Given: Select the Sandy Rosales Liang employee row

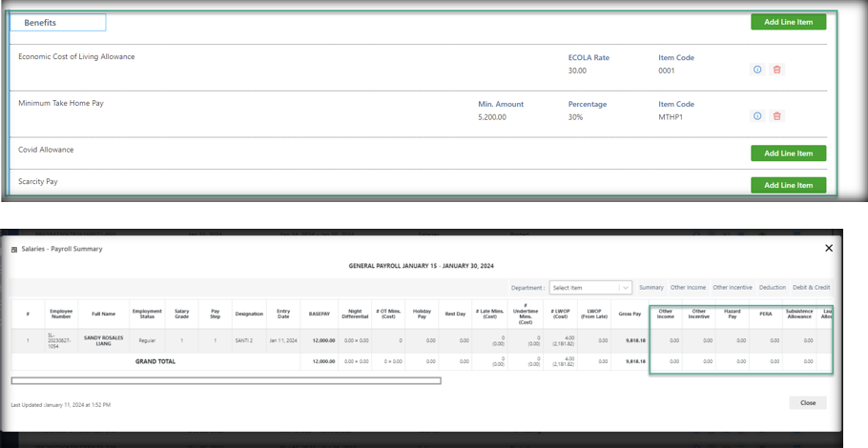Looking at the screenshot, I should [x=103, y=340].
